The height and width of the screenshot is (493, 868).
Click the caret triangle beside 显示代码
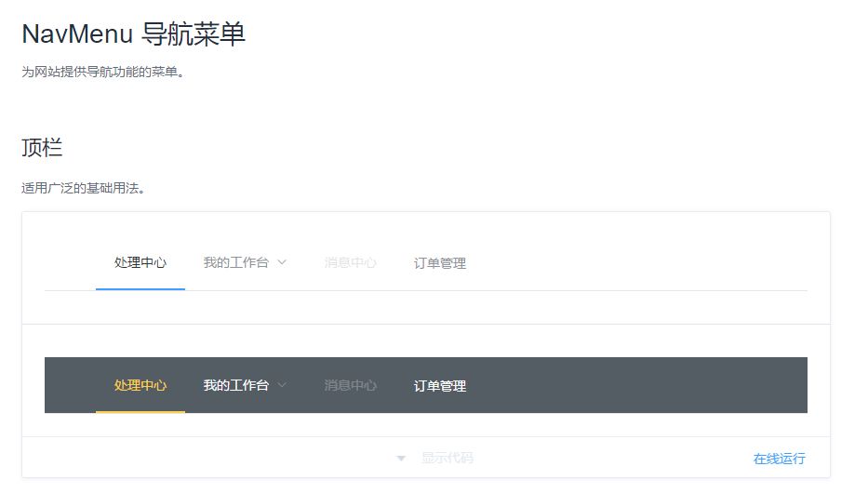(x=401, y=459)
